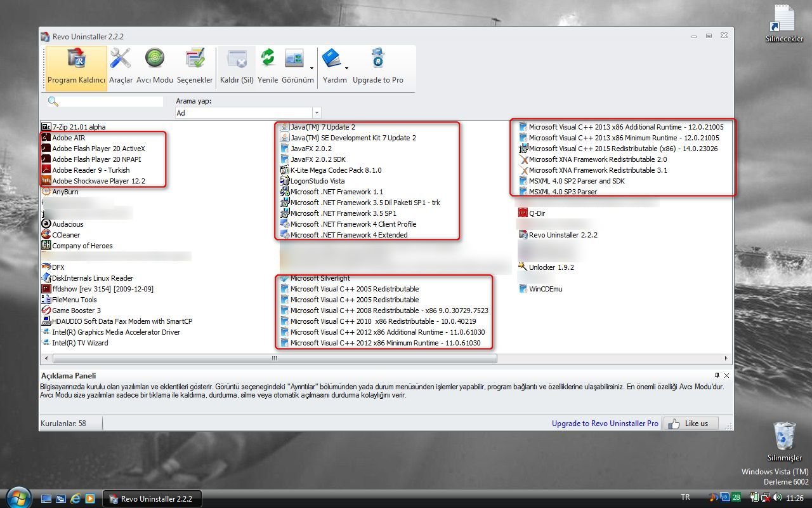812x508 pixels.
Task: Select Java(TM) 7 Update 2
Action: click(318, 127)
